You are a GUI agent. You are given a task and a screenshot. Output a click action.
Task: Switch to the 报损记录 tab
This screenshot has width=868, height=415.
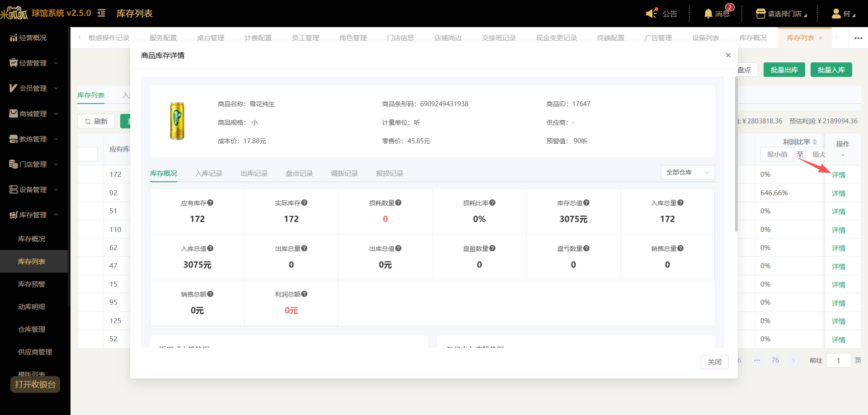(389, 174)
